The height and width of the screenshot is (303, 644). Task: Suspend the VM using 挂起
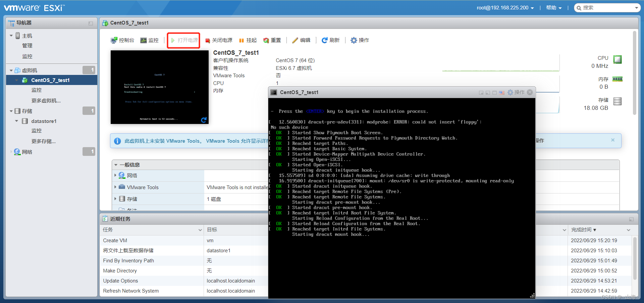248,40
